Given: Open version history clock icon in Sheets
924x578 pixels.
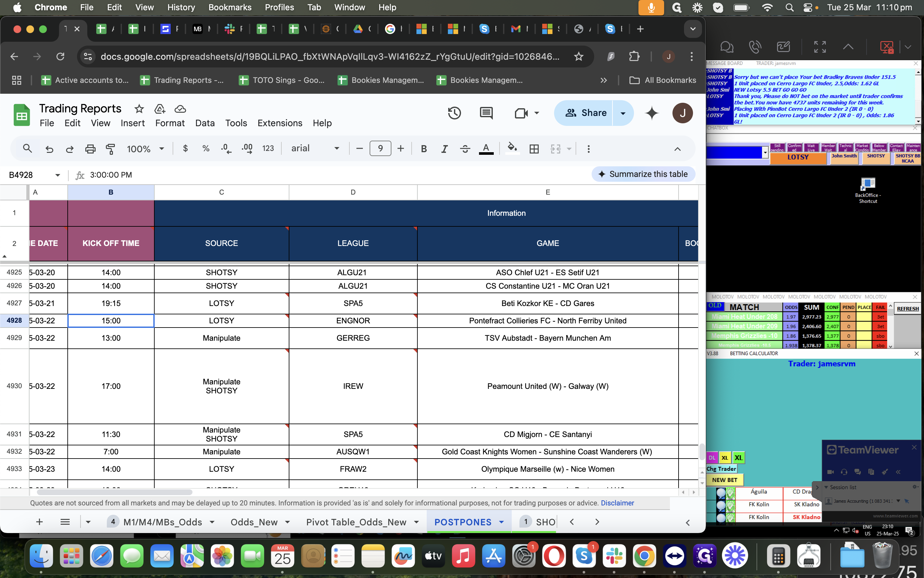Looking at the screenshot, I should pyautogui.click(x=454, y=113).
